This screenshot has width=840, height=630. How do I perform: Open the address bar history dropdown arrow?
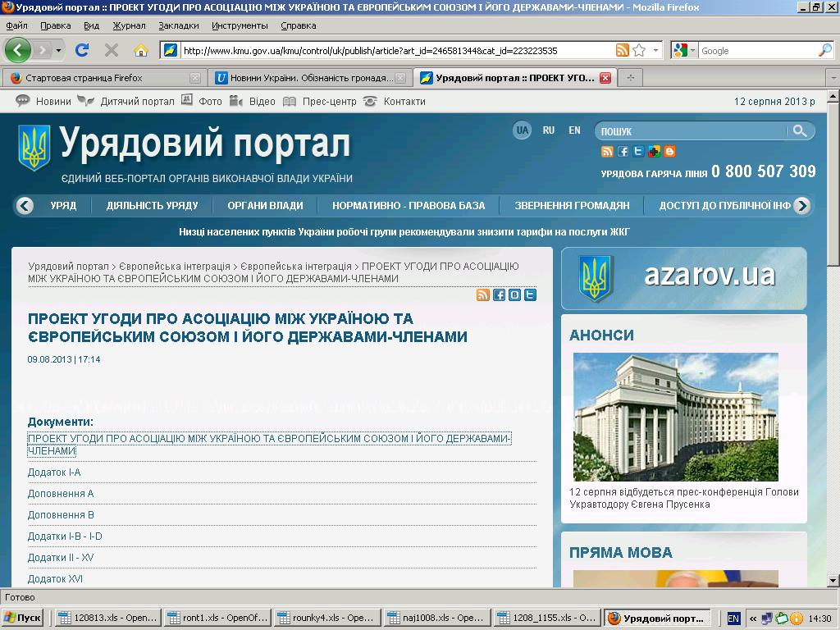tap(655, 50)
